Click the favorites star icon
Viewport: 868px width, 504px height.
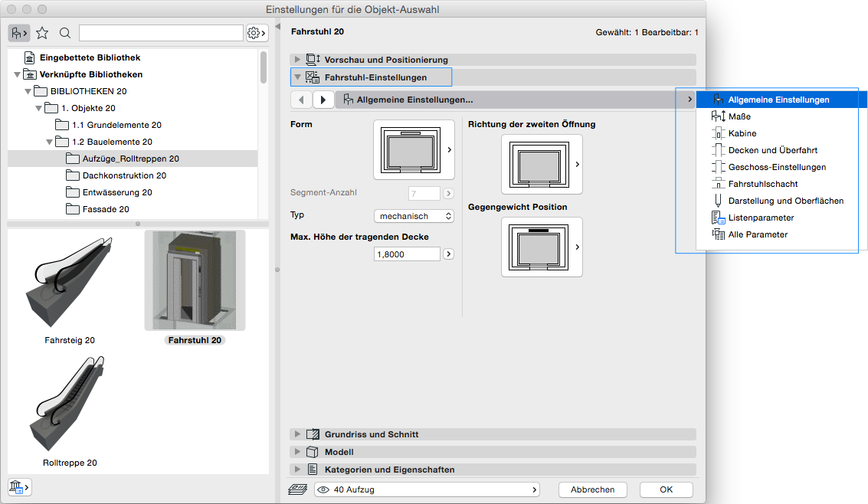point(42,33)
